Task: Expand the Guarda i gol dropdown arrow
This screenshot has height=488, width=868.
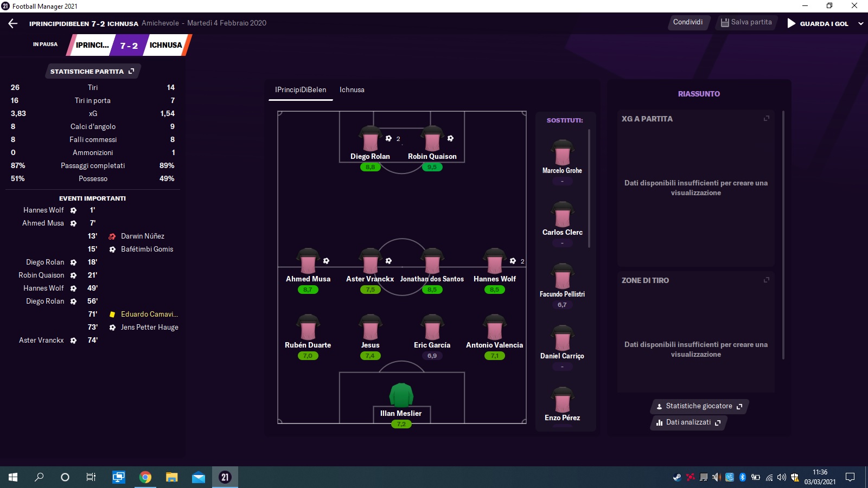Action: 860,24
